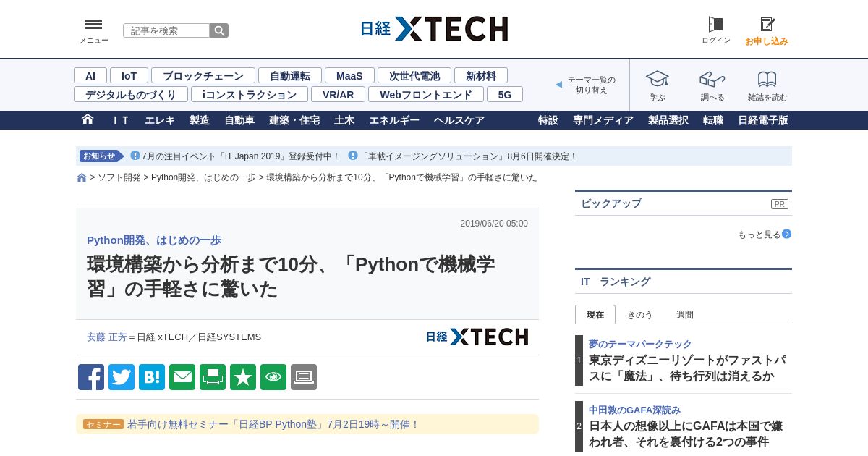Viewport: 868px width, 456px height.
Task: Open the 製造 navigation menu
Action: tap(200, 120)
